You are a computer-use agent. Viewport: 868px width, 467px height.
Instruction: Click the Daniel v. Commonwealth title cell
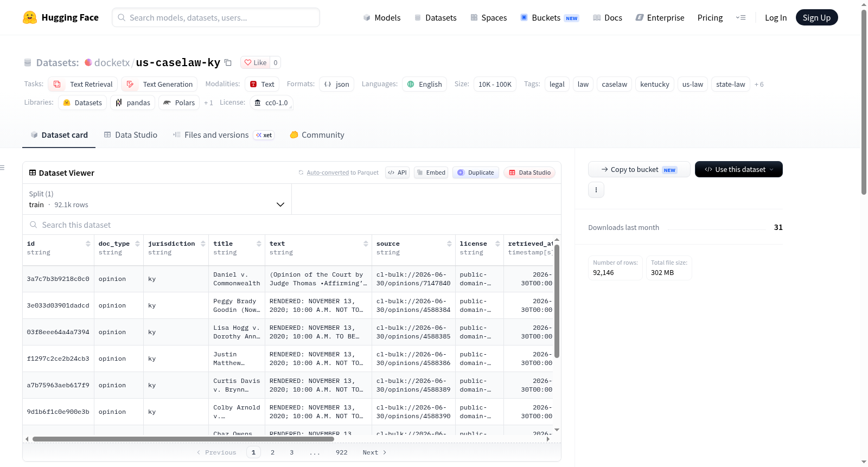pos(237,279)
